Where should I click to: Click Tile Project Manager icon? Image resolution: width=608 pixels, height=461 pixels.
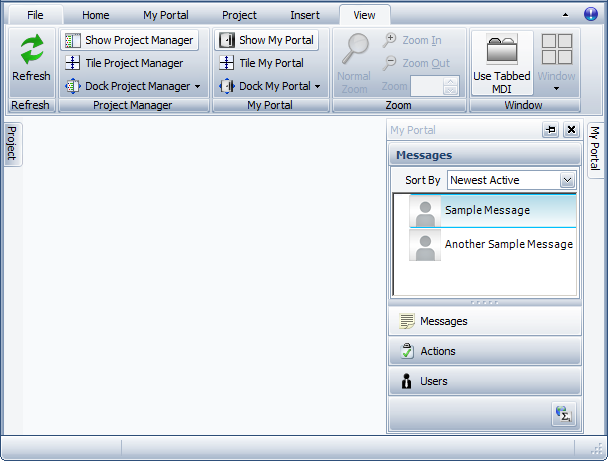(73, 63)
